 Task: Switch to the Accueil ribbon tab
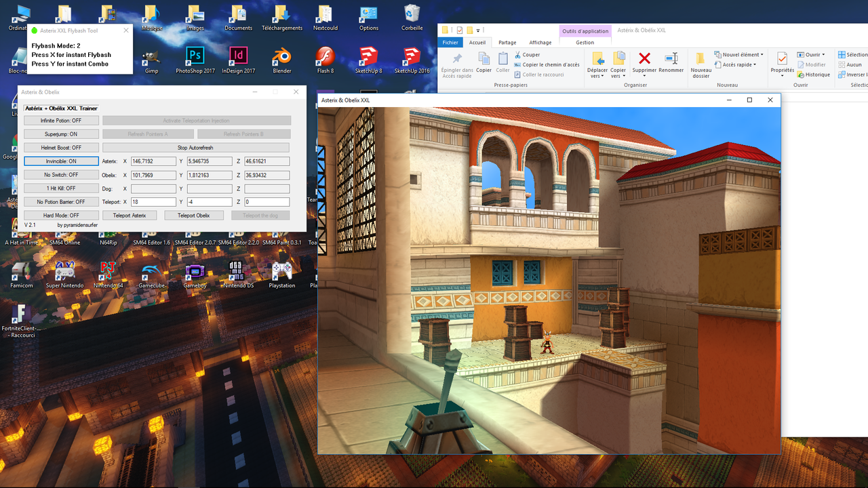pos(477,43)
